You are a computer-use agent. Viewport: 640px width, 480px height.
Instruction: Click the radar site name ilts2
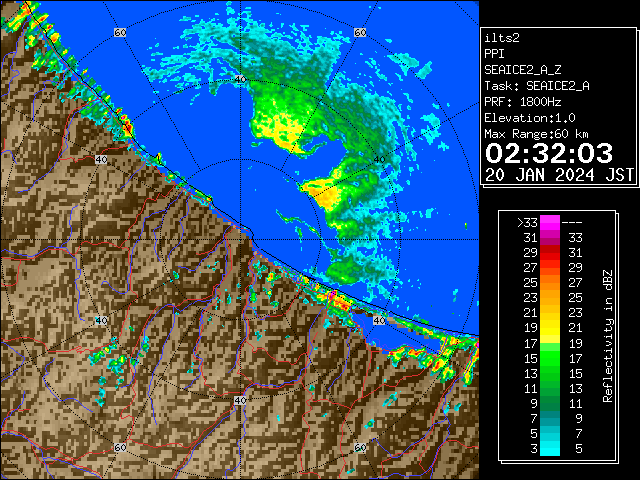[x=502, y=38]
